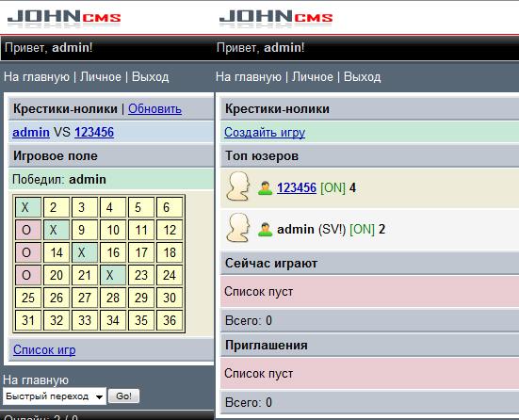Click Обновить link to refresh game

[154, 109]
